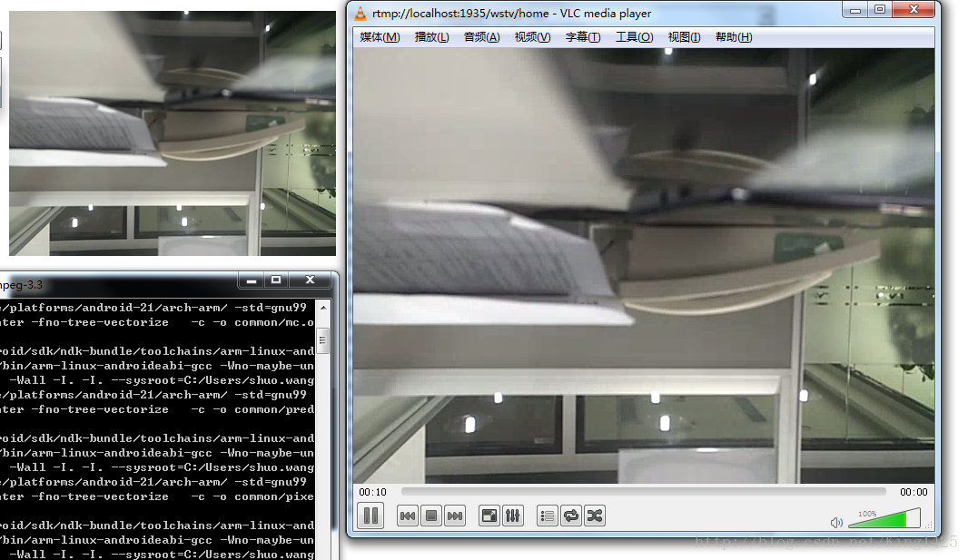Open the 视频(V) menu
The width and height of the screenshot is (968, 560).
pyautogui.click(x=532, y=37)
